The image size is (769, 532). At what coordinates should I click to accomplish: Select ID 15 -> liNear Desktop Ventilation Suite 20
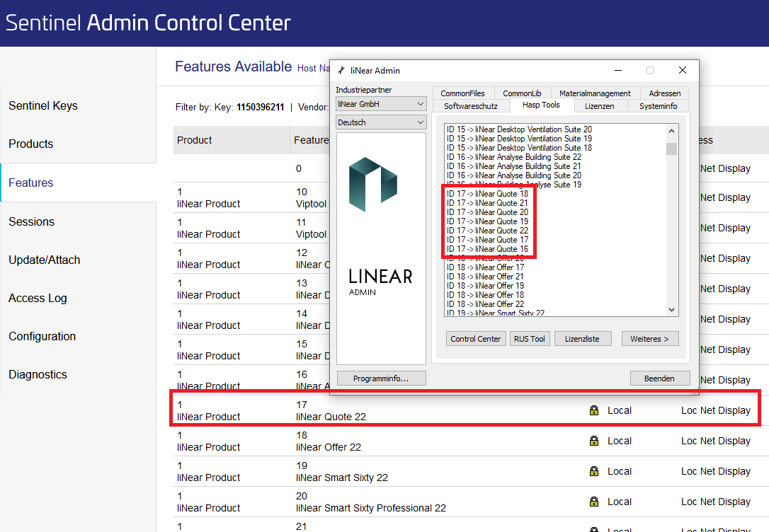click(519, 129)
